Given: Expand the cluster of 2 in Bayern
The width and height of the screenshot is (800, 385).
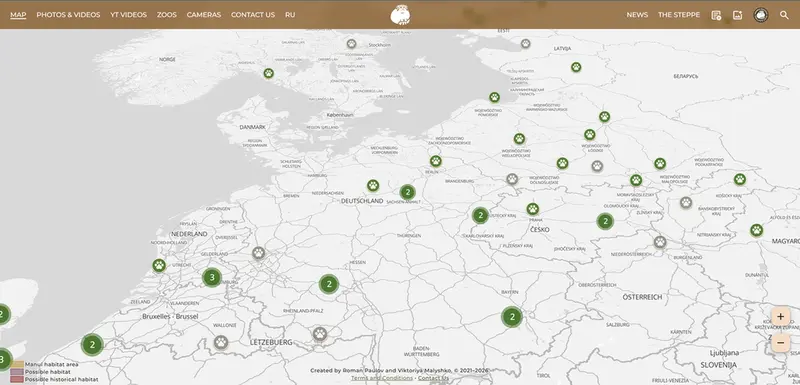Looking at the screenshot, I should tap(512, 317).
